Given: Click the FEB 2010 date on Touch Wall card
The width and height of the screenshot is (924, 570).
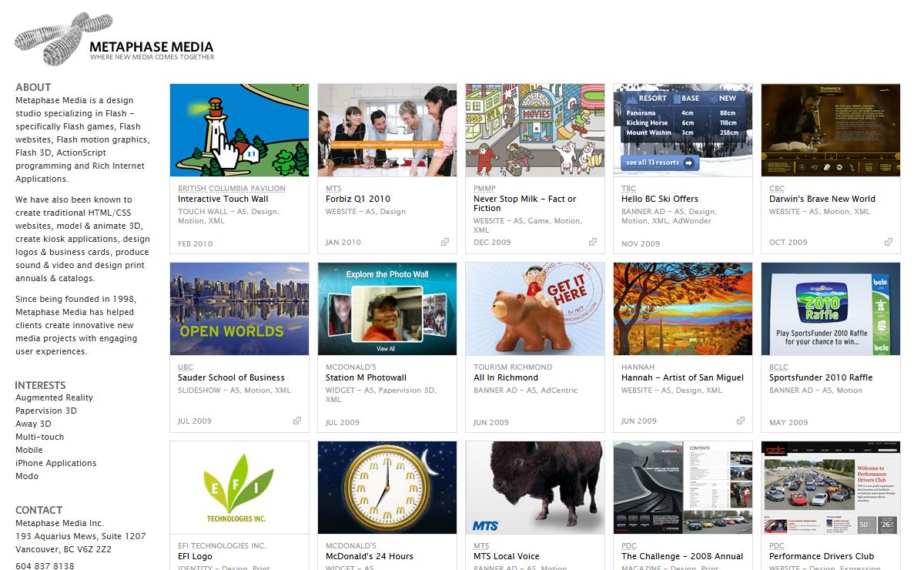Looking at the screenshot, I should pyautogui.click(x=196, y=243).
